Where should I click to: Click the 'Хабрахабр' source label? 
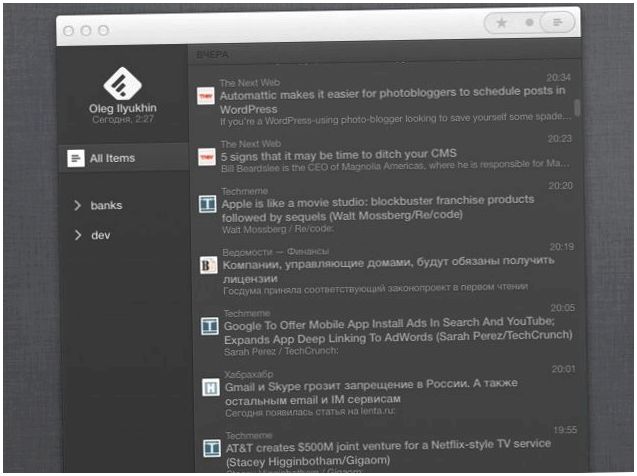tap(249, 374)
